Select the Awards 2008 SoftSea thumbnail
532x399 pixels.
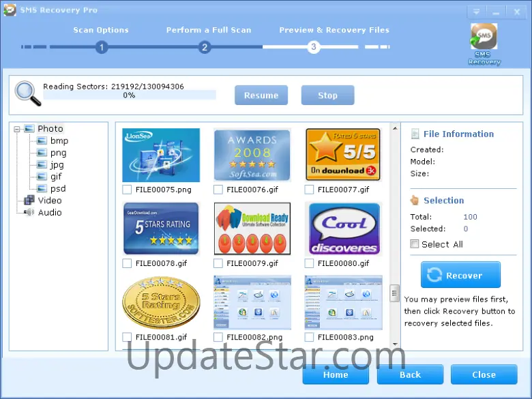(x=252, y=155)
